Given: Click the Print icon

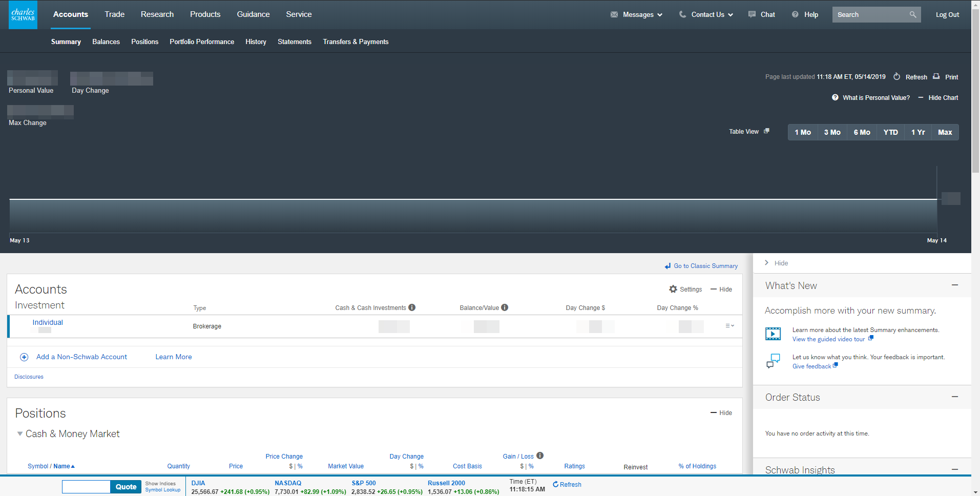Looking at the screenshot, I should coord(936,76).
